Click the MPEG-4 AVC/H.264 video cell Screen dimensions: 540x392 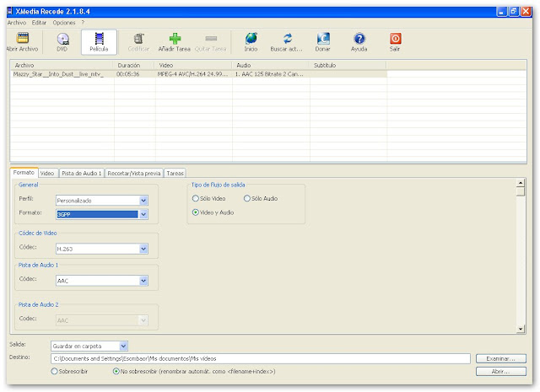click(x=192, y=74)
